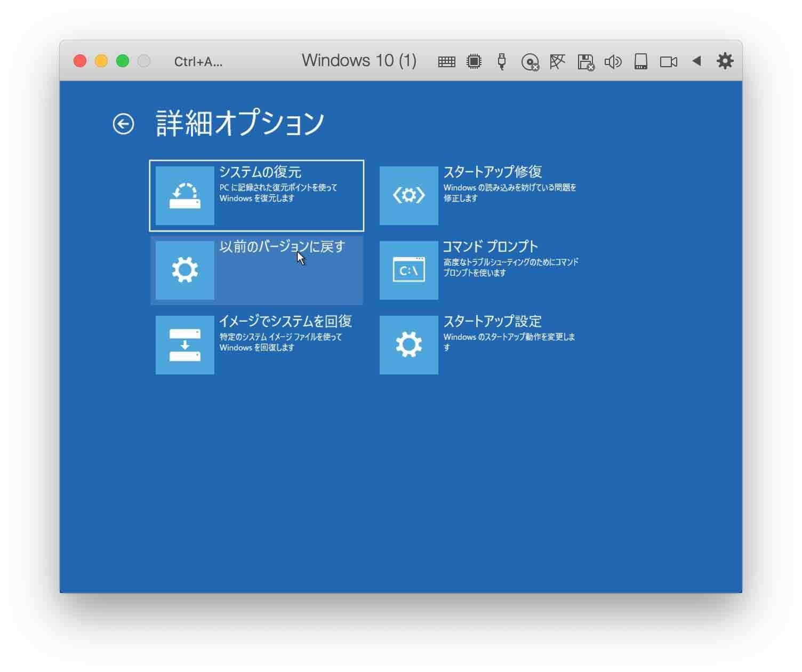Click the gray fourth window control button
Viewport: 802px width, 672px height.
[x=144, y=61]
